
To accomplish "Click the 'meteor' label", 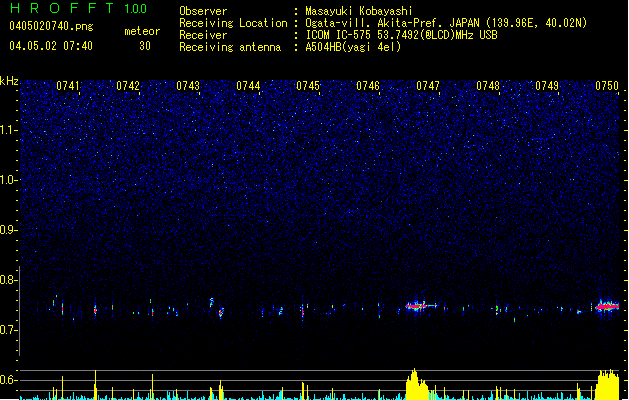I will pyautogui.click(x=142, y=31).
